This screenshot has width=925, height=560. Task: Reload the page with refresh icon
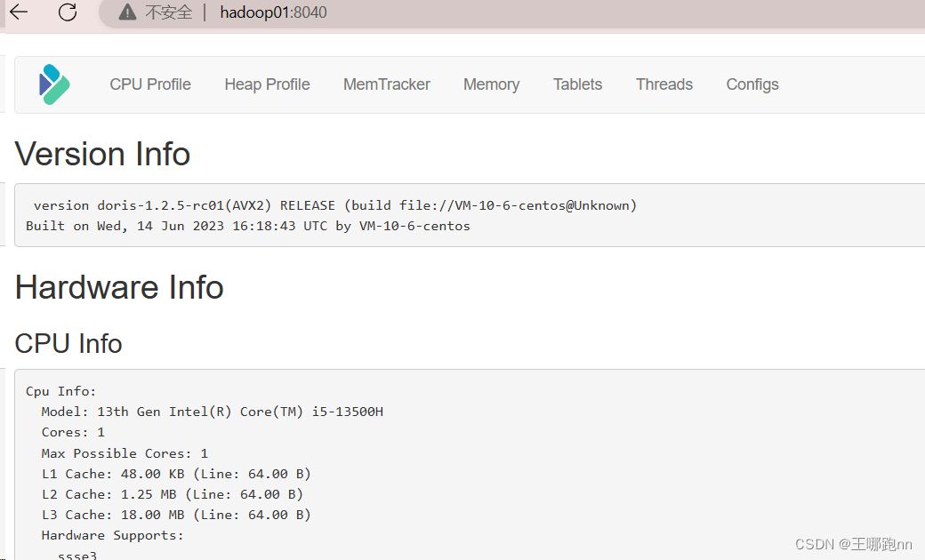coord(68,12)
